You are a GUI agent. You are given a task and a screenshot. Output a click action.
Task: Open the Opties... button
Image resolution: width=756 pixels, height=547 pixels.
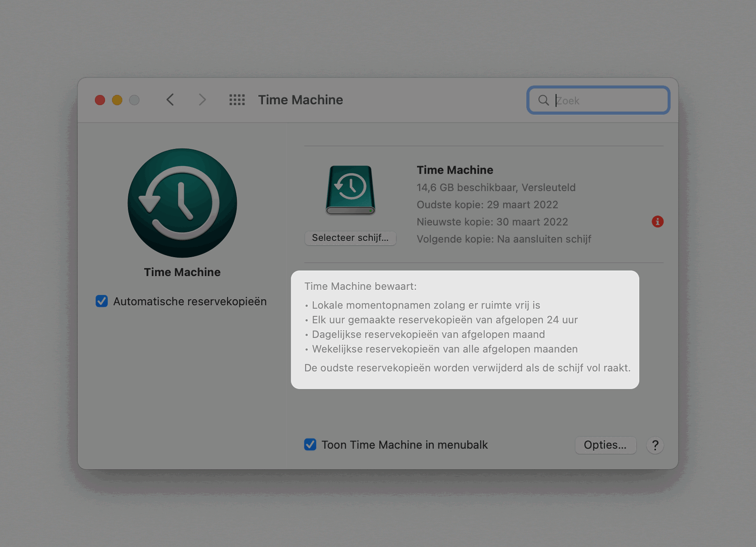click(x=605, y=445)
